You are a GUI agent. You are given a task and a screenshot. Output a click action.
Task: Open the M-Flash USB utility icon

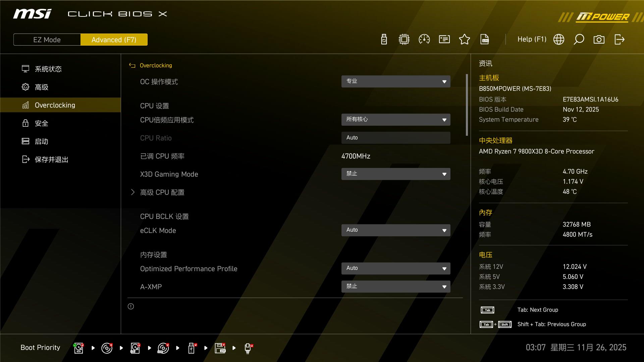pyautogui.click(x=384, y=40)
